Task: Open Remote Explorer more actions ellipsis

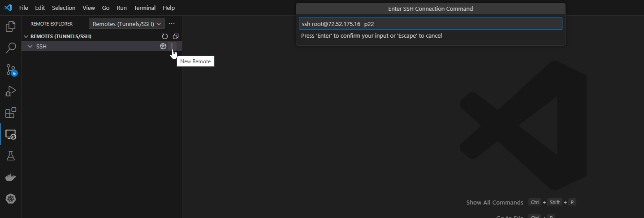Action: click(172, 24)
